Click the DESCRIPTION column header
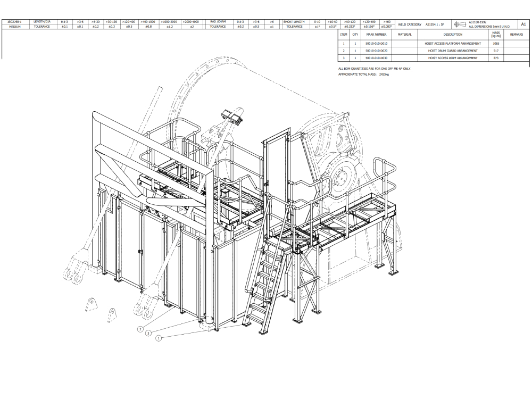 (453, 35)
